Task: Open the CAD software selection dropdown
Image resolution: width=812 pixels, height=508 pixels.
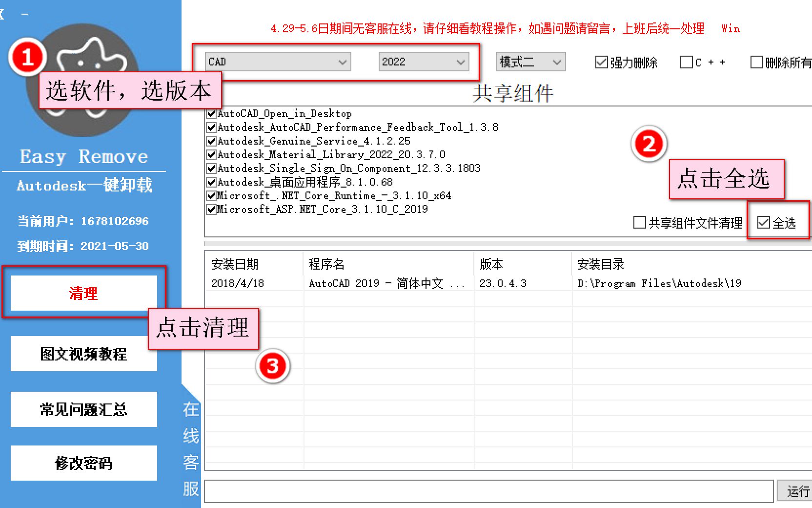Action: tap(278, 62)
